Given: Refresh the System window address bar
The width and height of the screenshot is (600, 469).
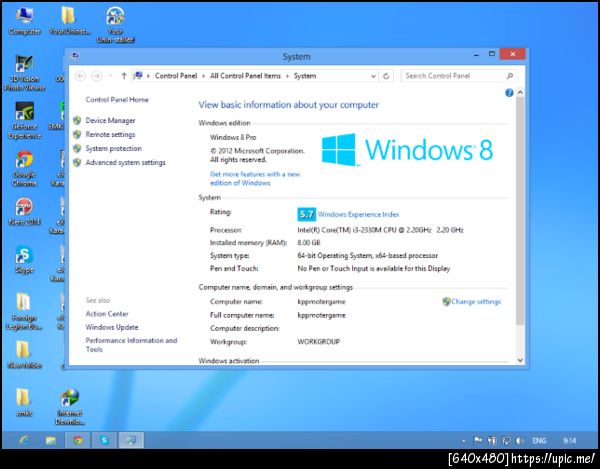Looking at the screenshot, I should 386,76.
